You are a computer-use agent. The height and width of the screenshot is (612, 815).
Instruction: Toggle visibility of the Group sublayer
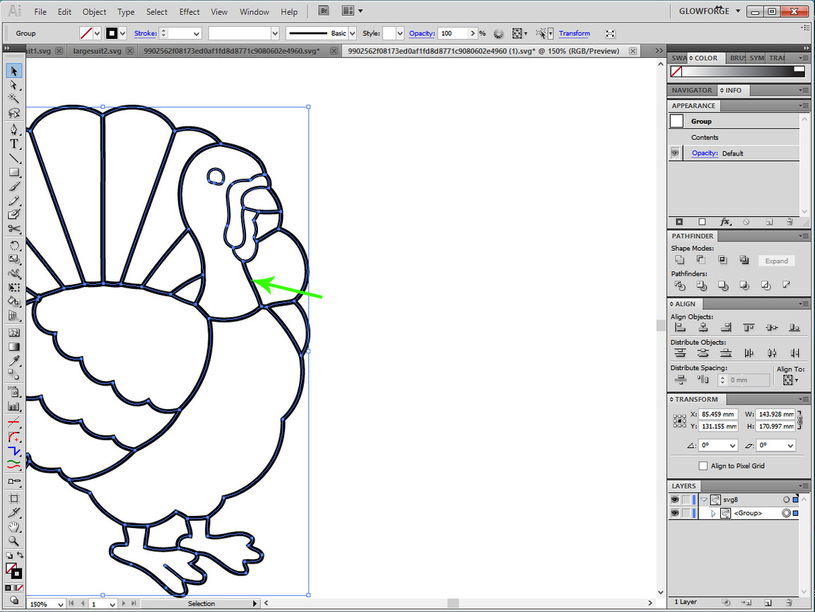(675, 513)
